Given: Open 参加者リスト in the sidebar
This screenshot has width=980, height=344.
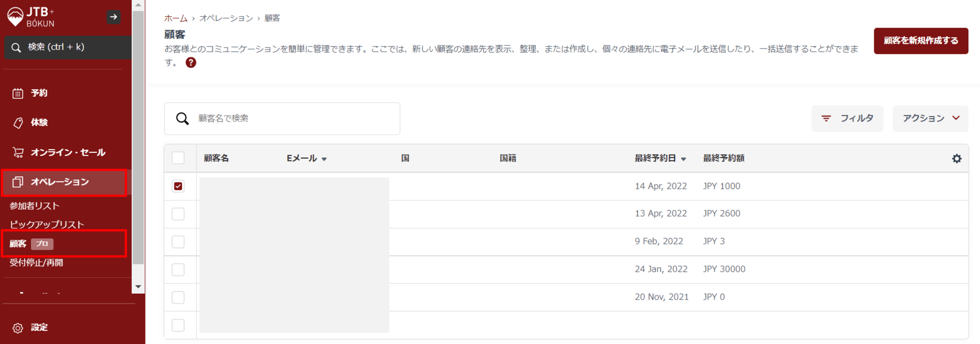Looking at the screenshot, I should pyautogui.click(x=35, y=205).
